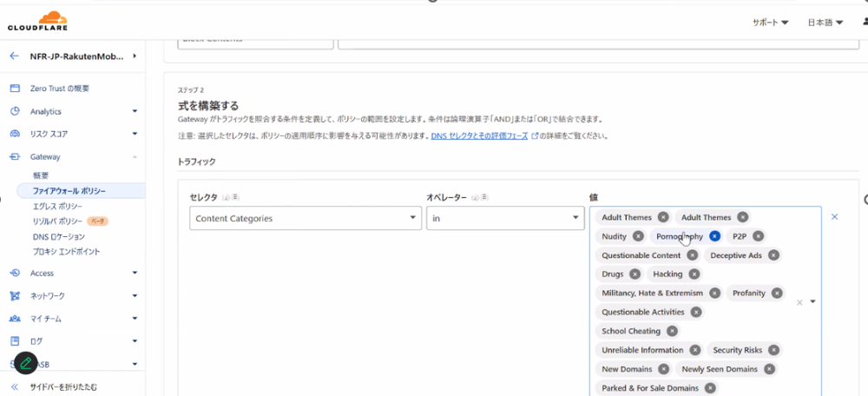Screen dimensions: 868x396
Task: Open the サポート menu
Action: [x=770, y=23]
